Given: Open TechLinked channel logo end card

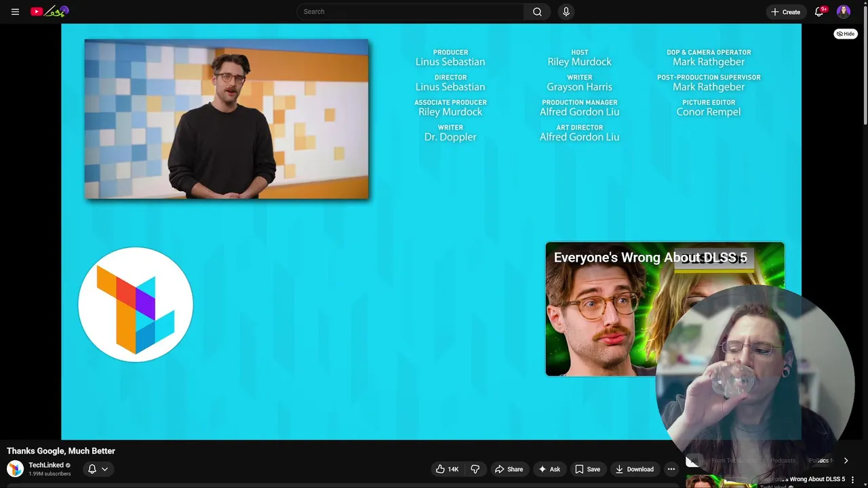Looking at the screenshot, I should [x=136, y=304].
